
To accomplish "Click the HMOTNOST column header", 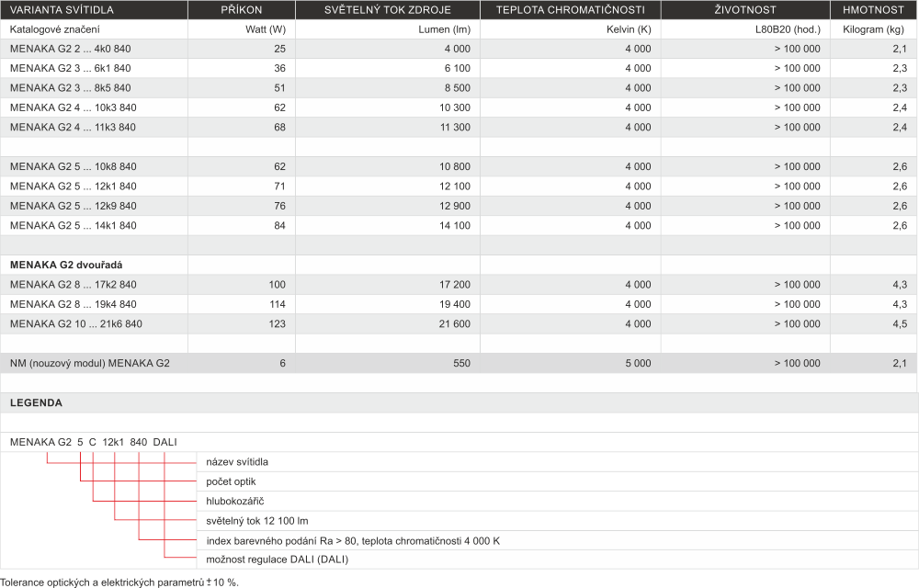I will click(873, 10).
